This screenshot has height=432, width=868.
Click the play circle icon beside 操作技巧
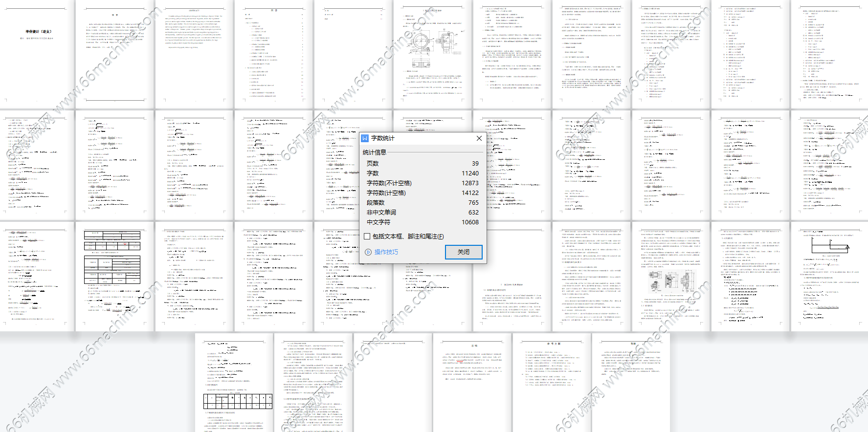coord(368,252)
